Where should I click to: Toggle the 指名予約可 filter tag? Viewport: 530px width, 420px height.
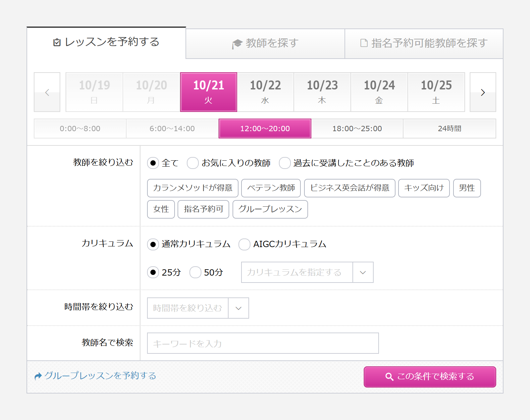203,209
